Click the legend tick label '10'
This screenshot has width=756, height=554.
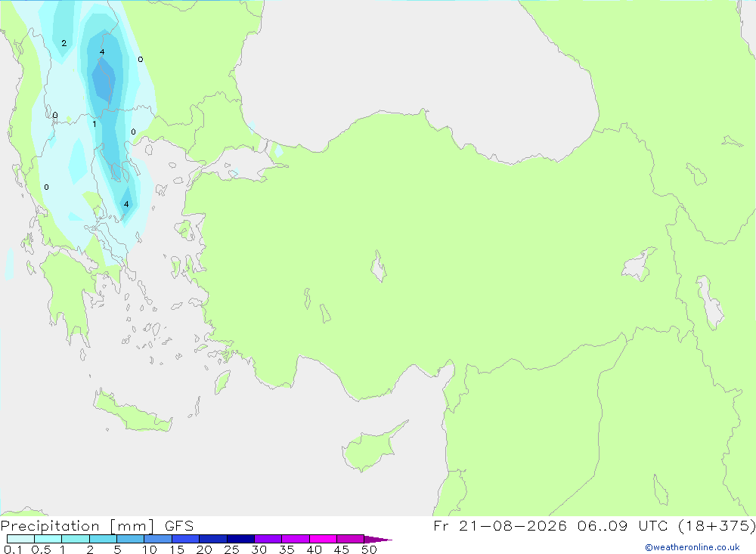point(150,549)
